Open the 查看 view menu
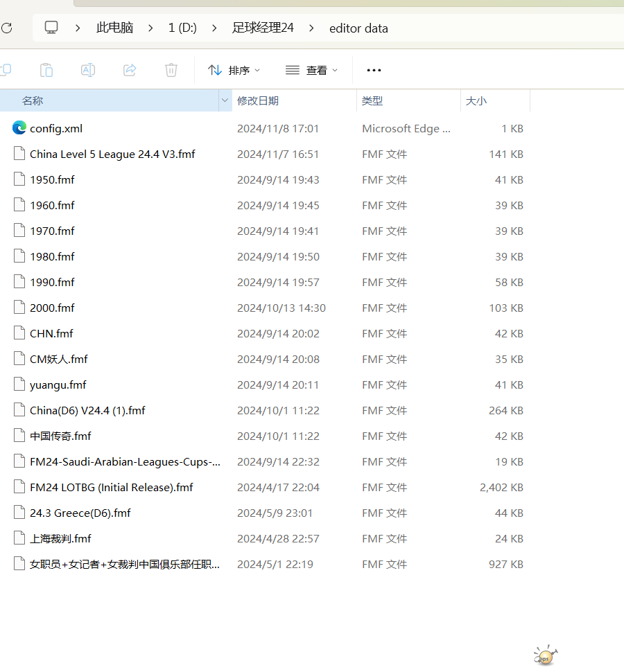This screenshot has width=624, height=672. pyautogui.click(x=312, y=70)
